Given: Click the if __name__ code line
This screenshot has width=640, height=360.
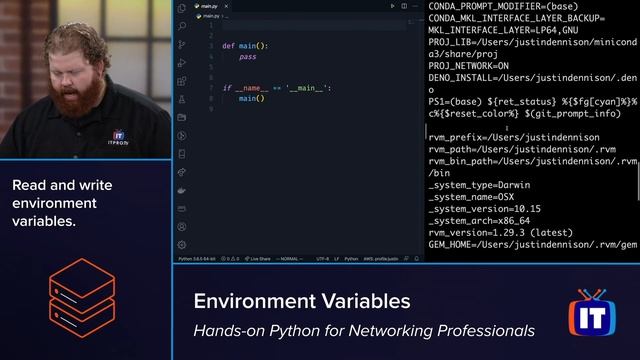Looking at the screenshot, I should pos(277,88).
